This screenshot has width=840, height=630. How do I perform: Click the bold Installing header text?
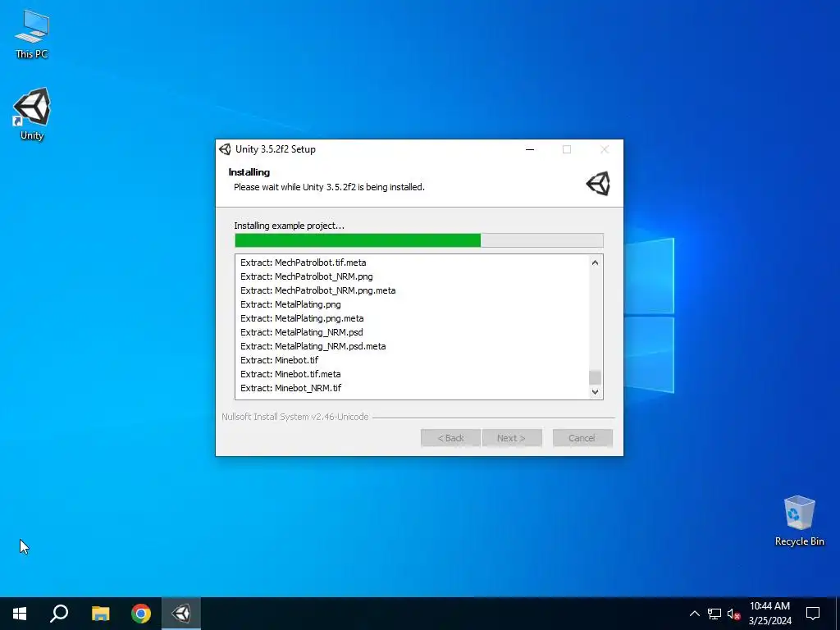[x=249, y=172]
